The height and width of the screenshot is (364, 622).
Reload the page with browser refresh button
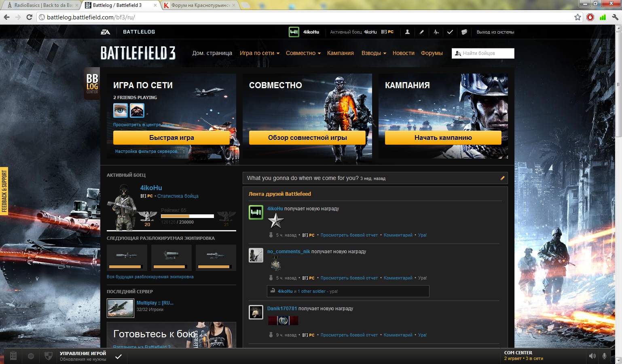29,17
